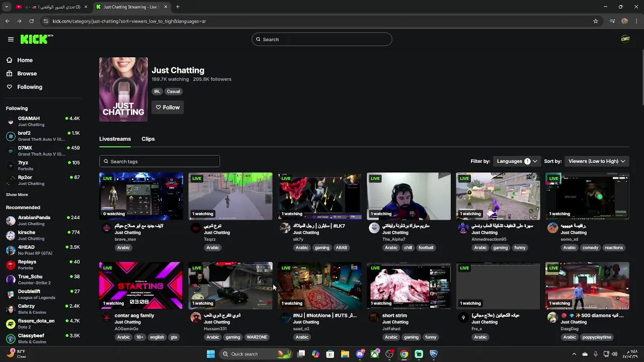
Task: Open followed channel D7MX
Action: coord(43,150)
